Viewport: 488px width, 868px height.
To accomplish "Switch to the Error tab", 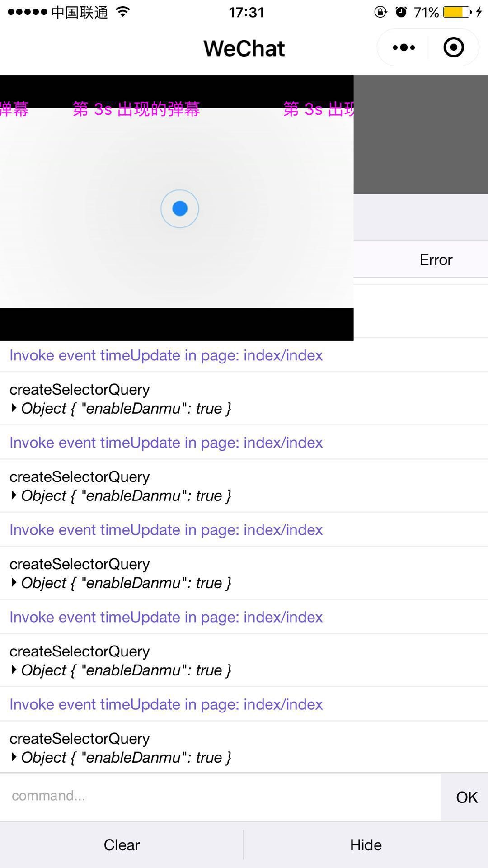I will click(x=436, y=259).
